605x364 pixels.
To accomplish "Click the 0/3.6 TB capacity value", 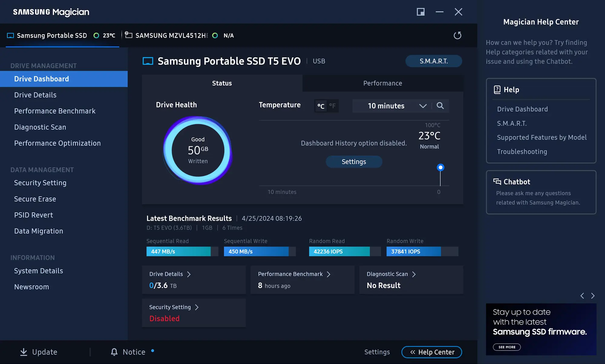I will 163,285.
